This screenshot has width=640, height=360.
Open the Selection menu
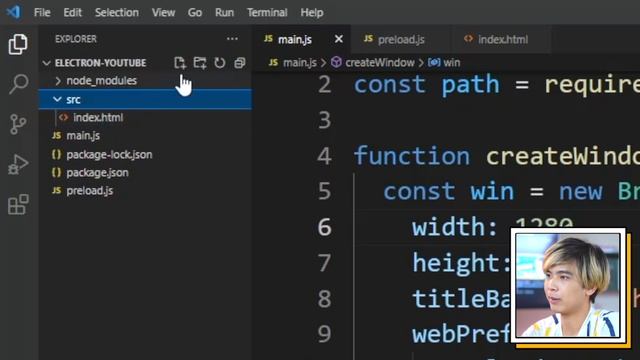pyautogui.click(x=117, y=13)
